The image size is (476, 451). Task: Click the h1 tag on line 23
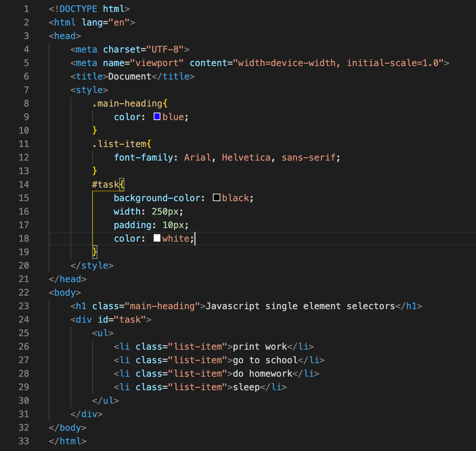tap(80, 306)
